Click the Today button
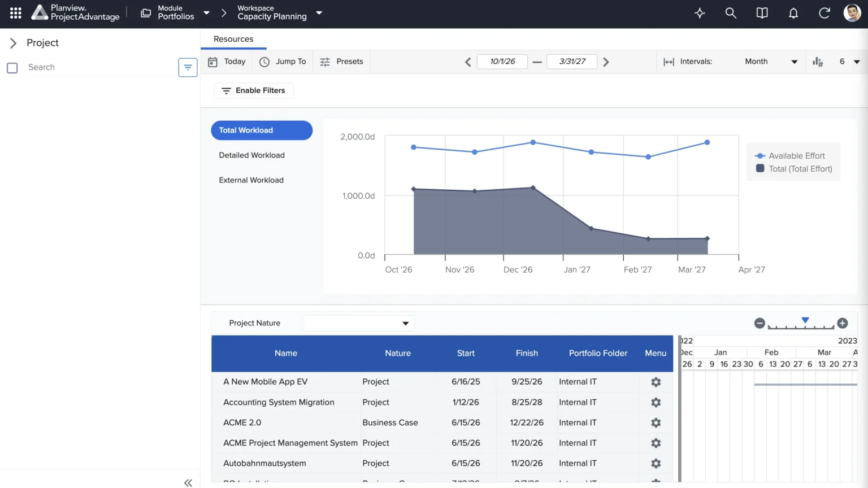868x488 pixels. (227, 62)
